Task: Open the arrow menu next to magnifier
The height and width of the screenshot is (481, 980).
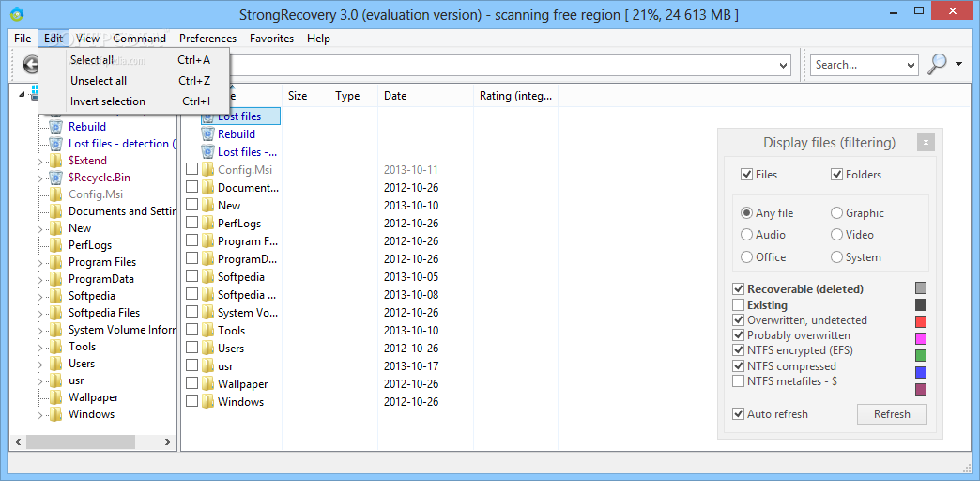Action: tap(958, 64)
